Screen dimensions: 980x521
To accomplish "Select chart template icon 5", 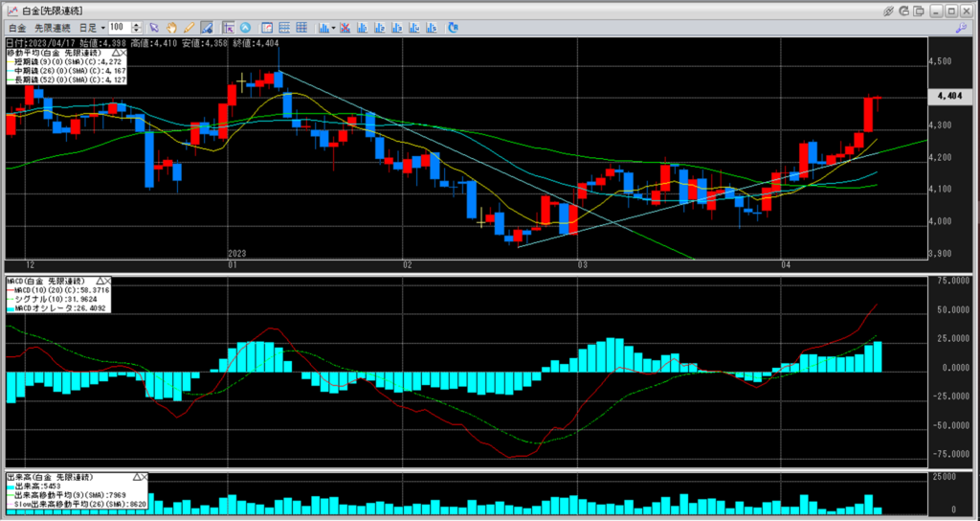I will tap(432, 28).
